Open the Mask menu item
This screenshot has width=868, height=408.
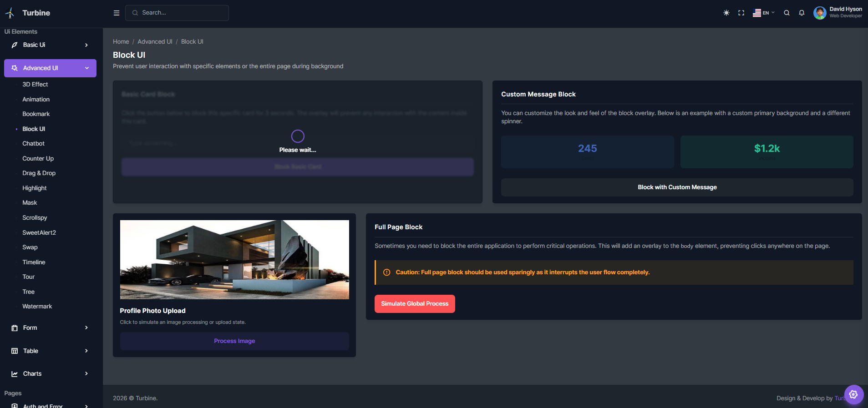[30, 203]
